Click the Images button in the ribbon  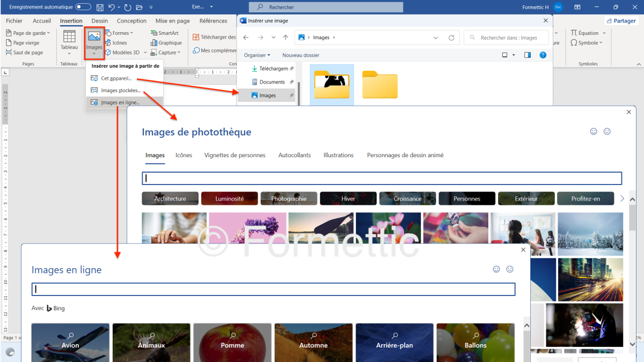pyautogui.click(x=94, y=42)
